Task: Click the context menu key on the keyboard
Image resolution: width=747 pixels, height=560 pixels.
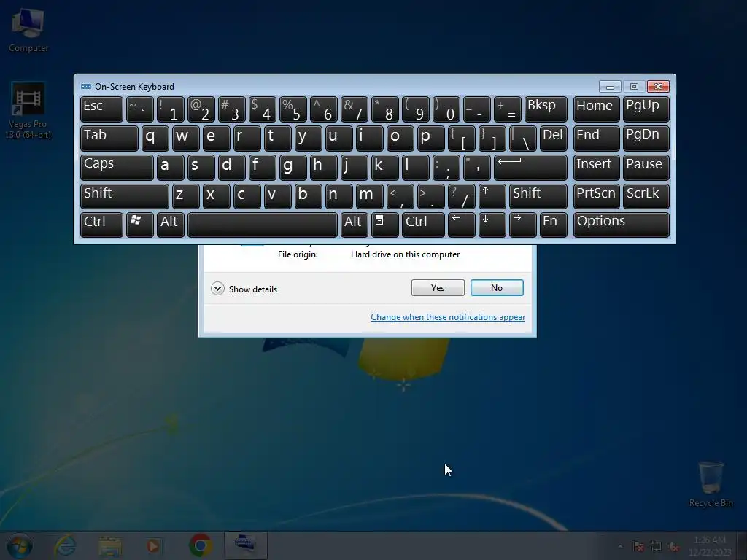Action: pos(384,225)
